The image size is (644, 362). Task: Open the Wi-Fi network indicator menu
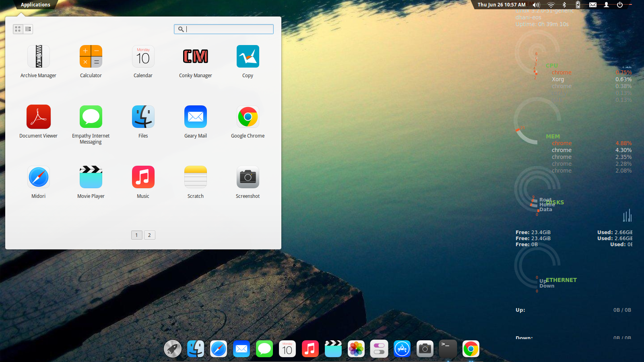click(x=550, y=5)
